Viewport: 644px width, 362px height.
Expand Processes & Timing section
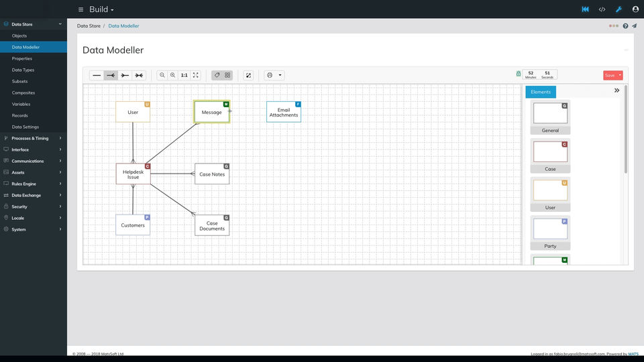tap(34, 138)
